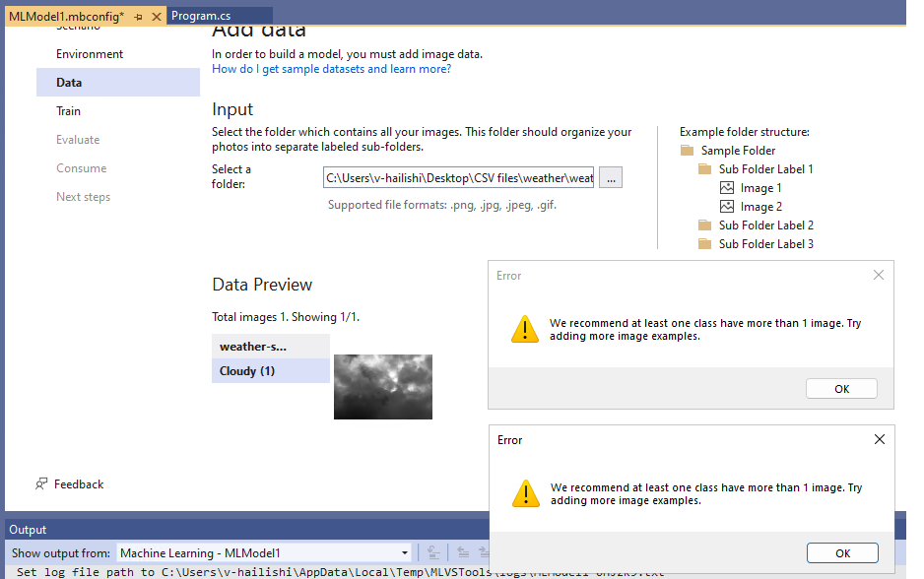Go to next message in Output toolbar

click(x=486, y=552)
